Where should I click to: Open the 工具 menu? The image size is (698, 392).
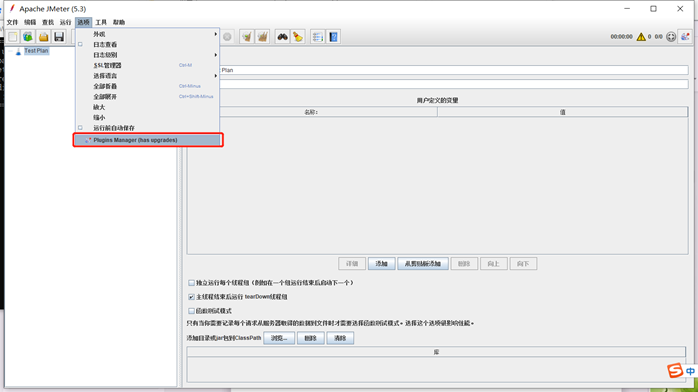[101, 22]
